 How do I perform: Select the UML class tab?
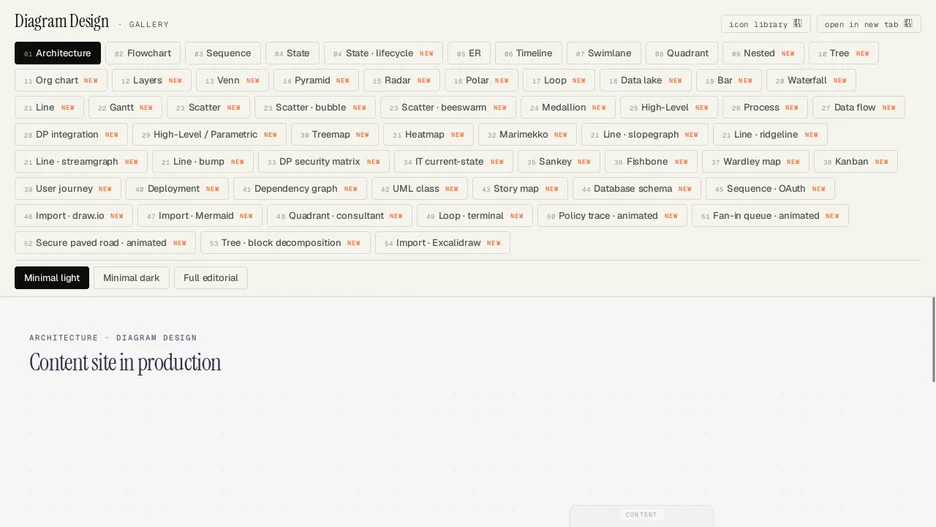(x=420, y=189)
